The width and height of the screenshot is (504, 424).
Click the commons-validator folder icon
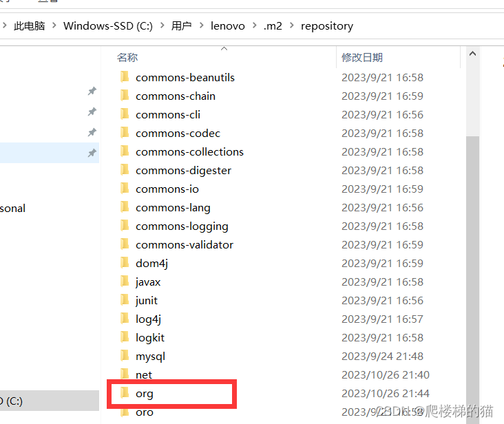click(125, 245)
